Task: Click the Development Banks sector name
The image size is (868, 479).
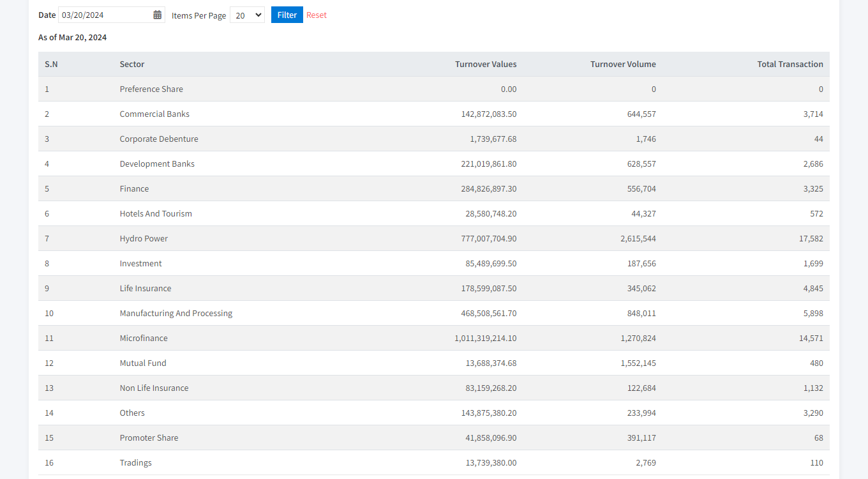Action: pyautogui.click(x=157, y=164)
